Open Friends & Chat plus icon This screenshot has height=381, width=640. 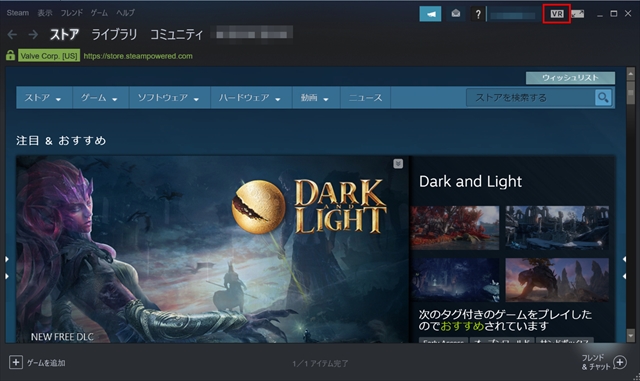620,362
